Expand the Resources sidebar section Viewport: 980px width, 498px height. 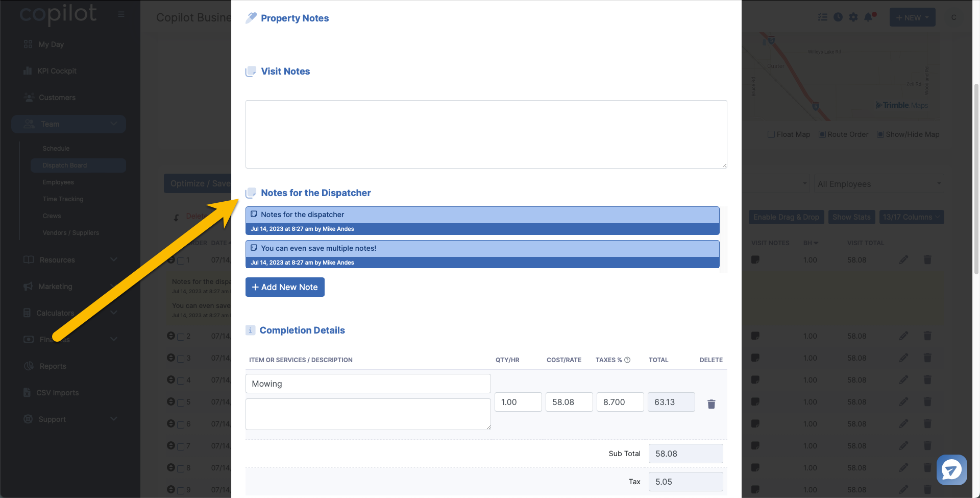click(69, 260)
